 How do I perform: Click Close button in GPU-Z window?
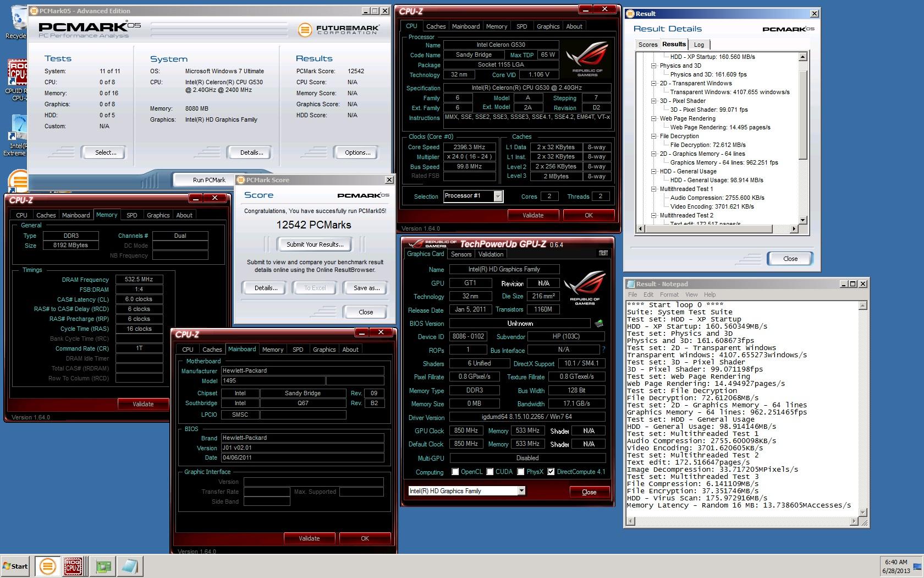pyautogui.click(x=589, y=492)
